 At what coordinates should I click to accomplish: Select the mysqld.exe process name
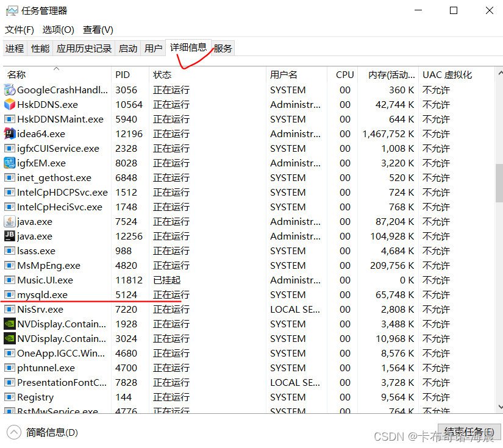click(42, 295)
